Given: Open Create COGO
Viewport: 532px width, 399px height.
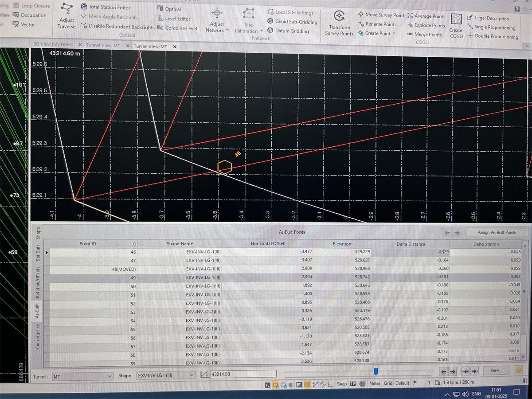Looking at the screenshot, I should coord(456,26).
